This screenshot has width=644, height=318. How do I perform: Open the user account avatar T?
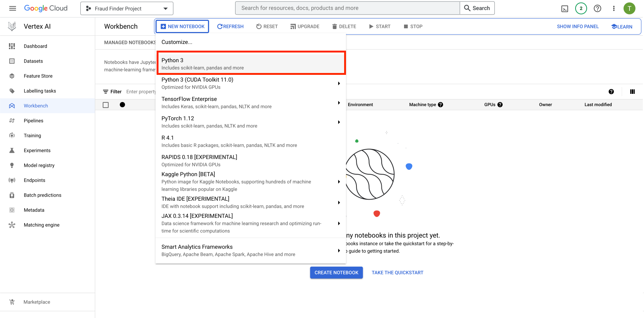click(629, 8)
